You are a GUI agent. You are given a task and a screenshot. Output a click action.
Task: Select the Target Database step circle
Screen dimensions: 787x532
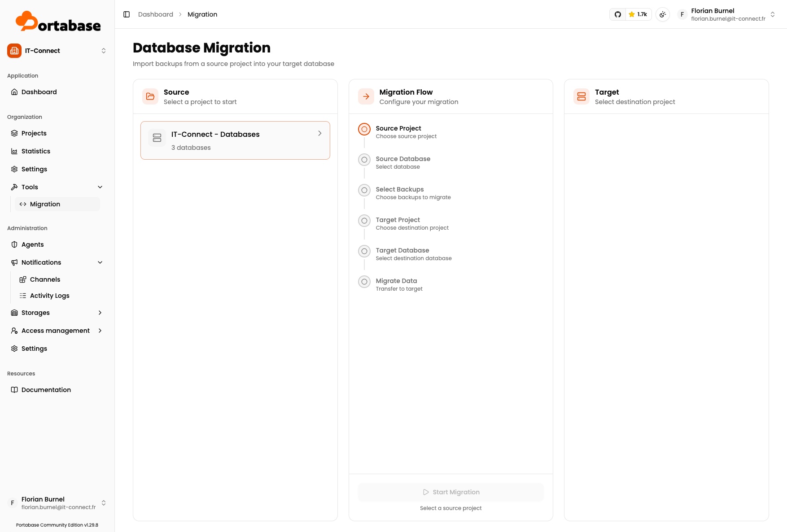pos(364,251)
